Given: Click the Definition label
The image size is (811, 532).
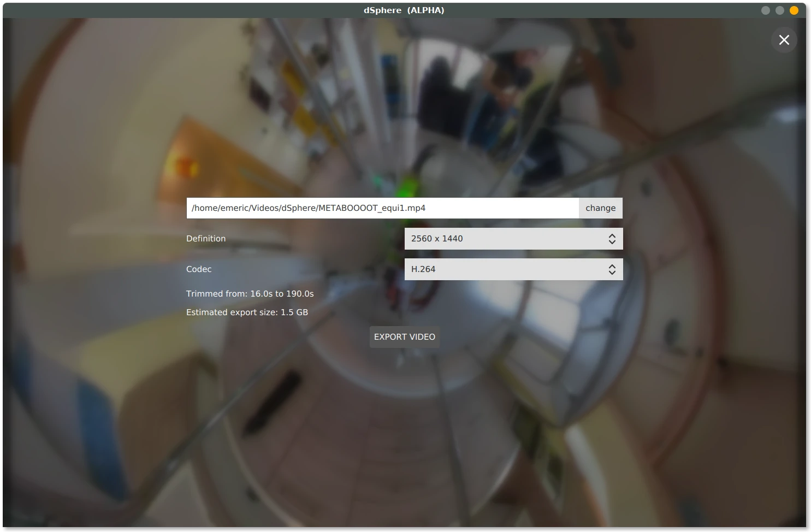Looking at the screenshot, I should pos(206,239).
